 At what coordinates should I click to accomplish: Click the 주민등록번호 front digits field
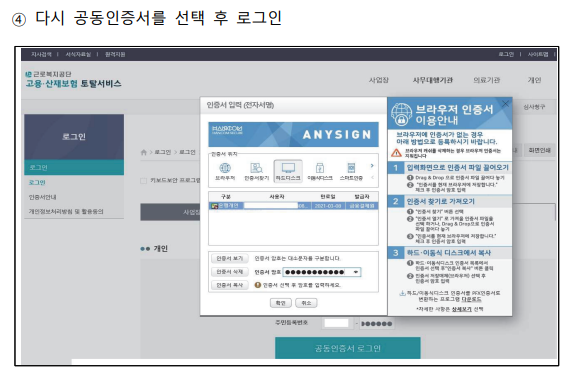point(337,323)
